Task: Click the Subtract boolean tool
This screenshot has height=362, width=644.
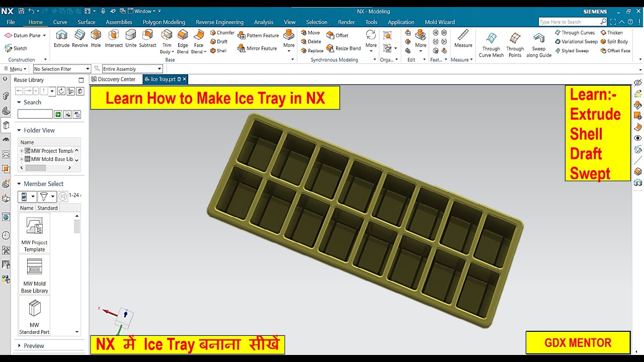Action: click(x=148, y=39)
